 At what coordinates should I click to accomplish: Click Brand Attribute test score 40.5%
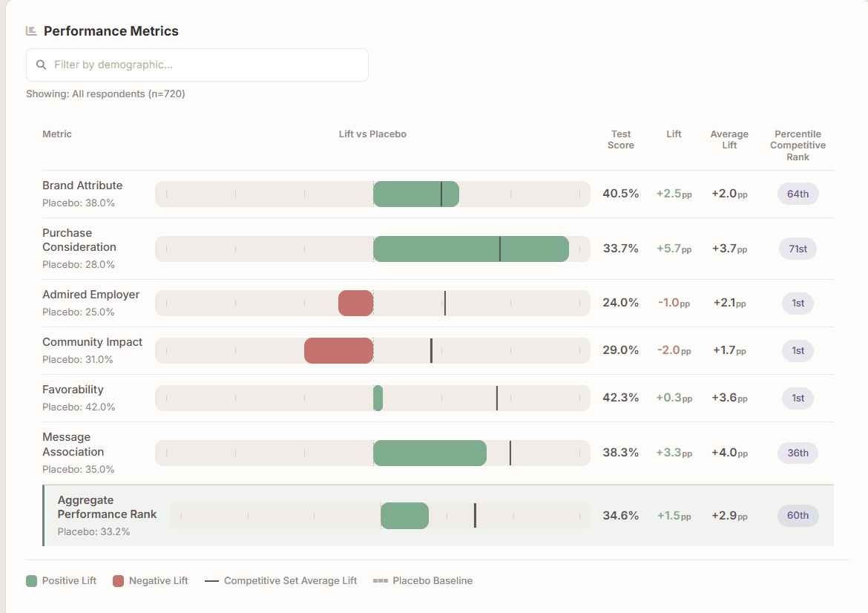[x=620, y=193]
